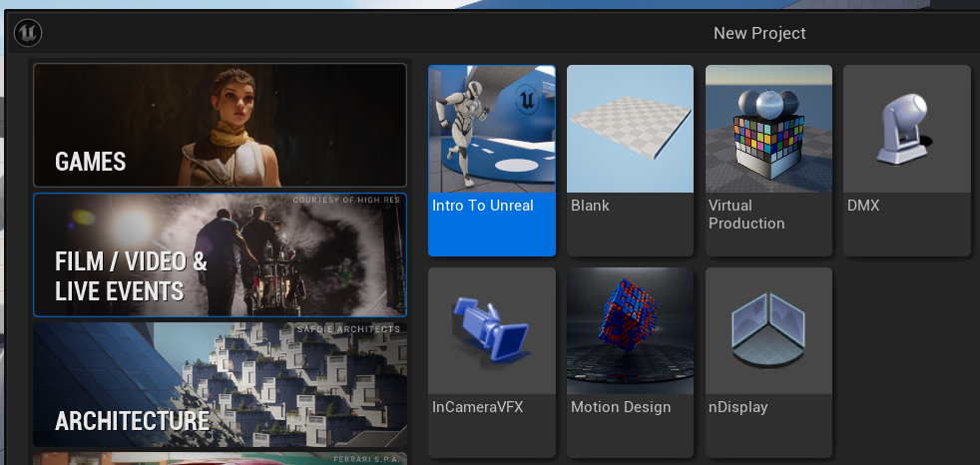Pick the Blank project template
980x465 pixels.
point(630,161)
